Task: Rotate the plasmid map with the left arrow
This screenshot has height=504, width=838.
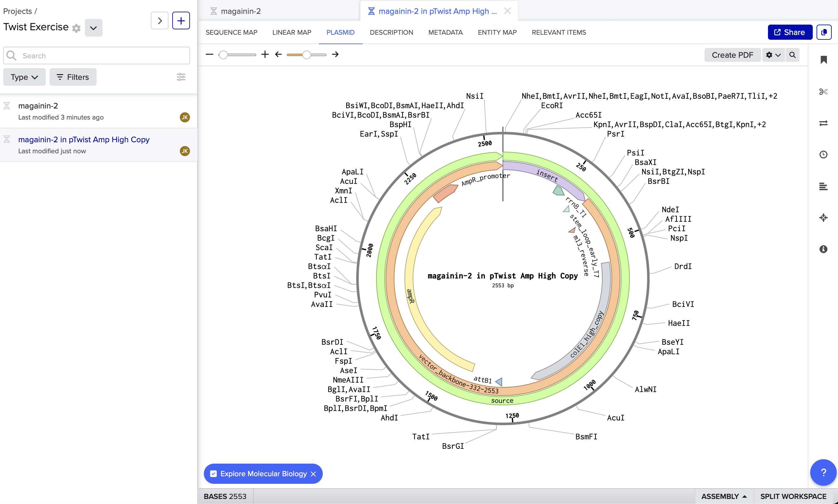Action: pyautogui.click(x=279, y=54)
